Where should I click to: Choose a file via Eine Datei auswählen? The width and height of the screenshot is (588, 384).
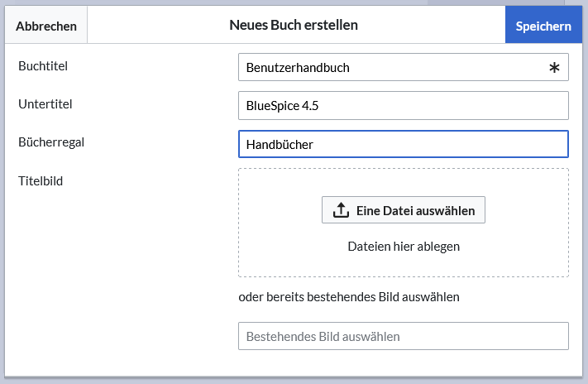pyautogui.click(x=404, y=210)
